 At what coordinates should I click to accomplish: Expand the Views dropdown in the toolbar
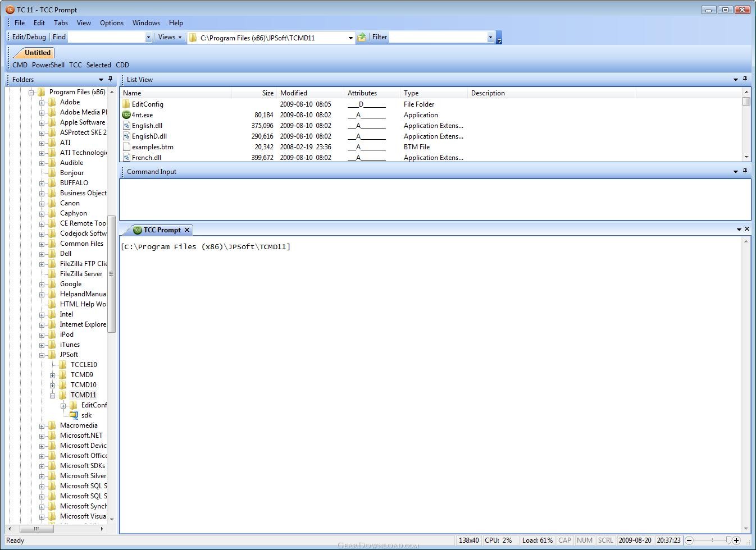click(170, 37)
